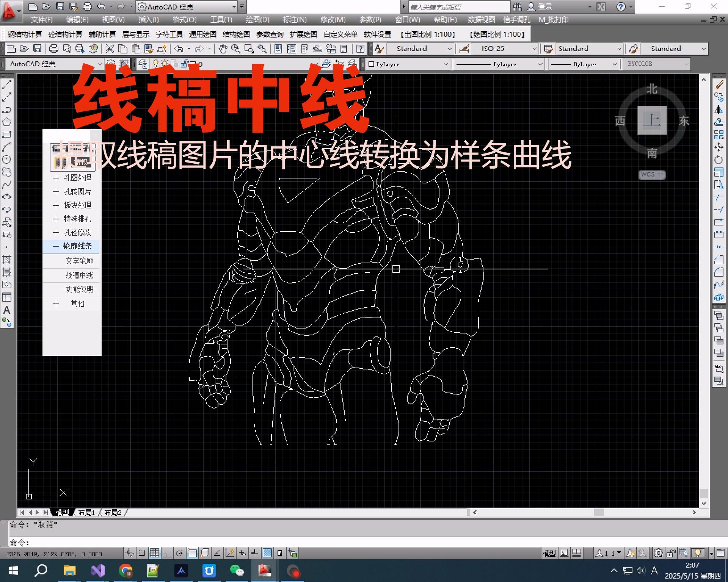Screen dimensions: 728x582
Task: Select the Move modify tool
Action: [719, 147]
